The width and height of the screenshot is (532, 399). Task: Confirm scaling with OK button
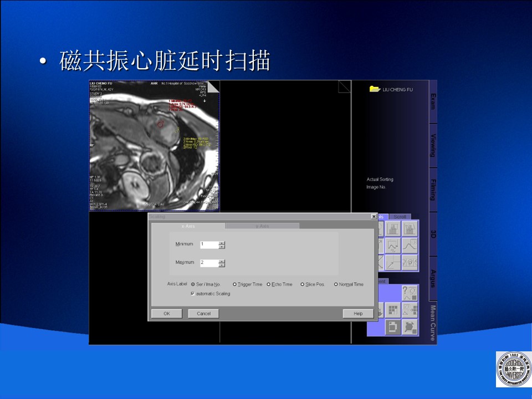point(167,314)
